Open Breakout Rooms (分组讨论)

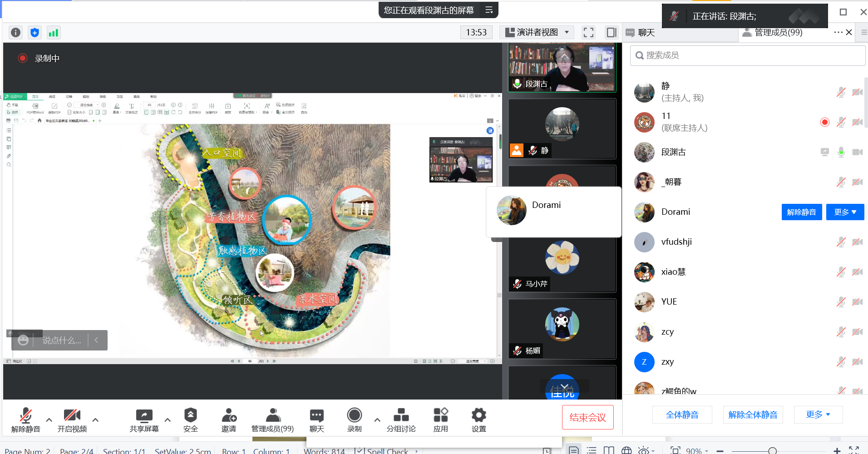(x=401, y=420)
